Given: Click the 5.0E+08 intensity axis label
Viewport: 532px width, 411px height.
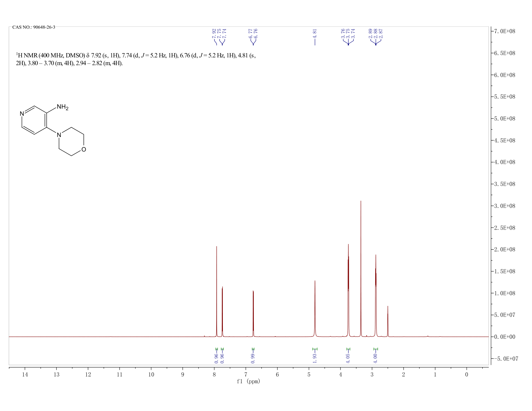Looking at the screenshot, I should click(x=504, y=119).
